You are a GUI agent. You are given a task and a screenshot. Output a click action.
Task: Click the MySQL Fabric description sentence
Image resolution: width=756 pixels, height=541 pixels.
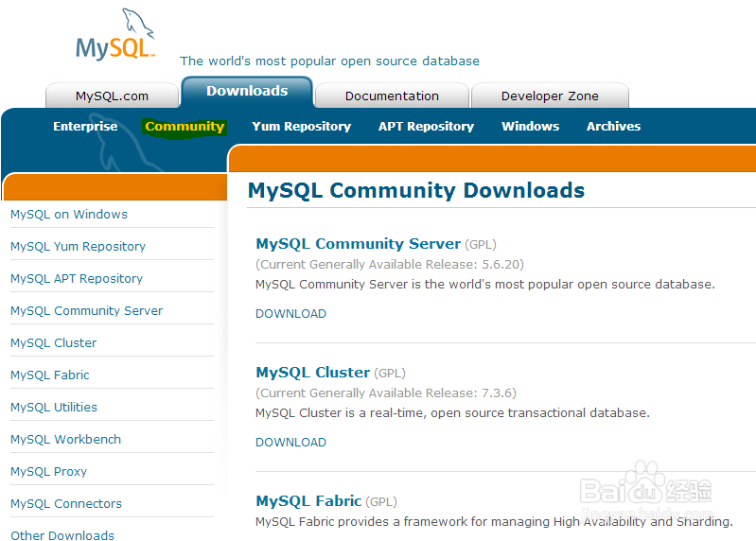pyautogui.click(x=494, y=522)
